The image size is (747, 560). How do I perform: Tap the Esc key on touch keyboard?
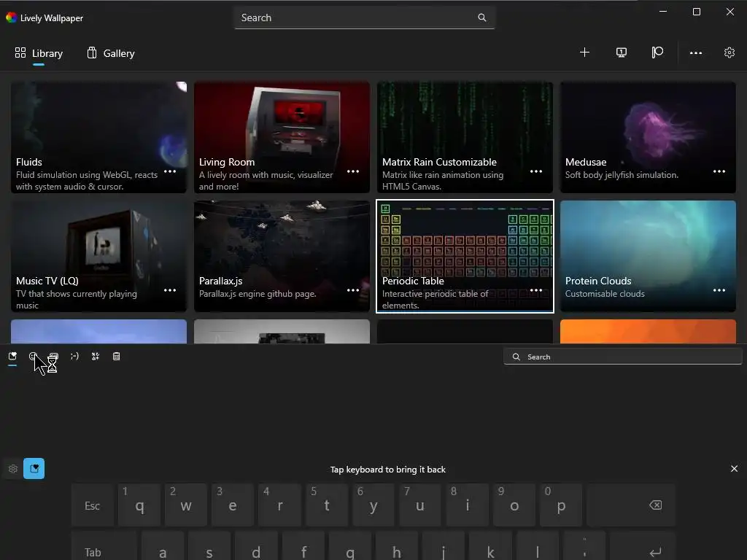92,505
